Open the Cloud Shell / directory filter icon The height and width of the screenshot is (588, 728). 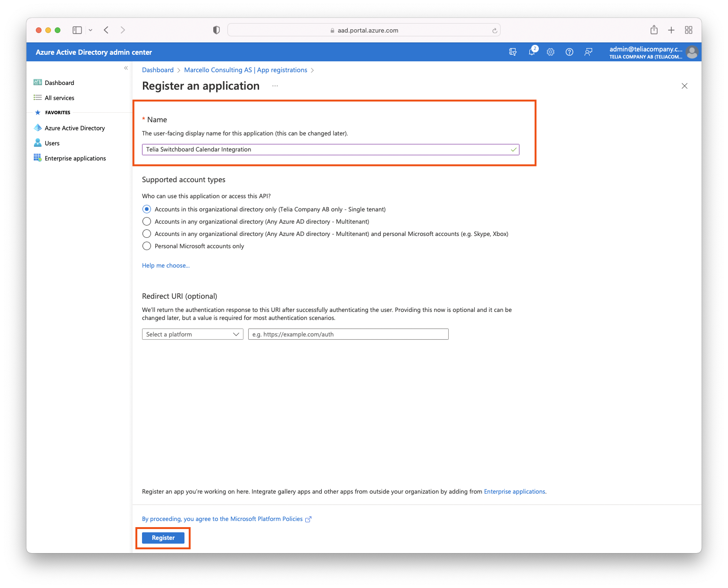coord(513,52)
